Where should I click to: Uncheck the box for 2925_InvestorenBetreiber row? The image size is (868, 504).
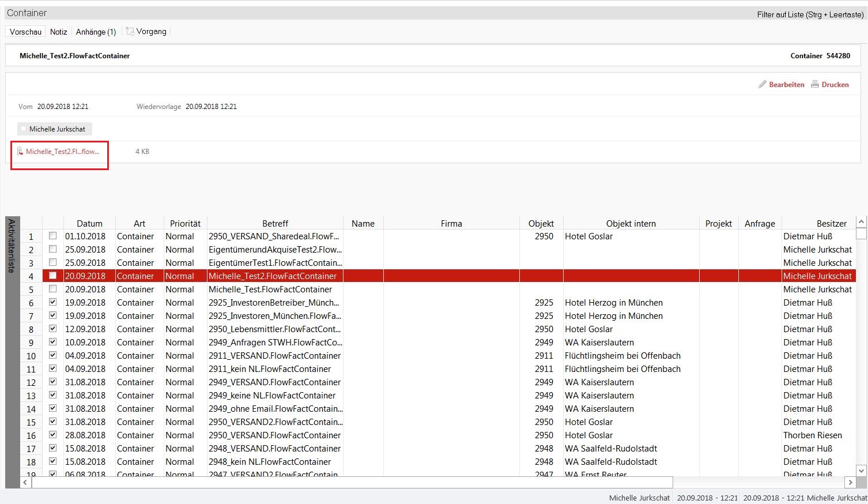pos(53,302)
